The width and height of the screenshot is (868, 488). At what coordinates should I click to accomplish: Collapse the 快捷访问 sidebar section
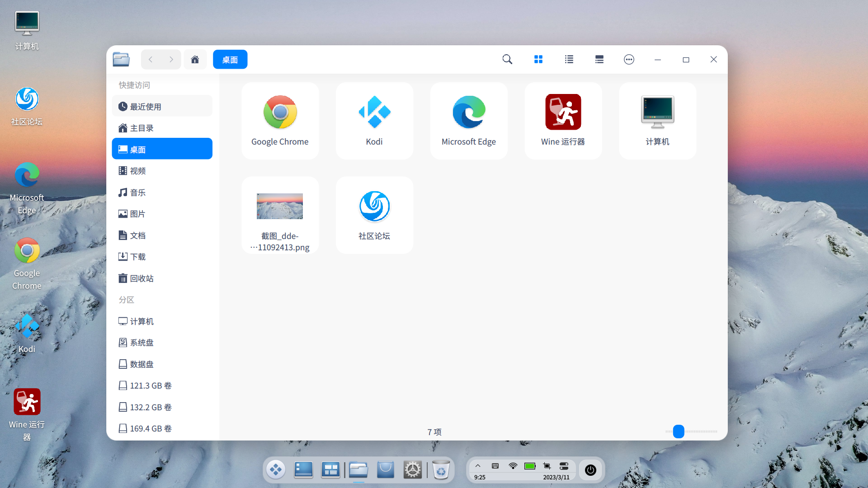(x=134, y=85)
